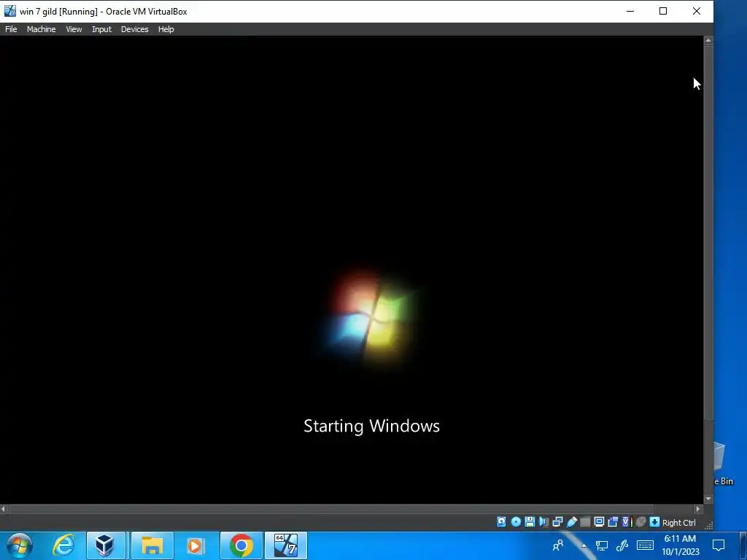The width and height of the screenshot is (747, 560).
Task: Open the Machine menu
Action: (x=41, y=29)
